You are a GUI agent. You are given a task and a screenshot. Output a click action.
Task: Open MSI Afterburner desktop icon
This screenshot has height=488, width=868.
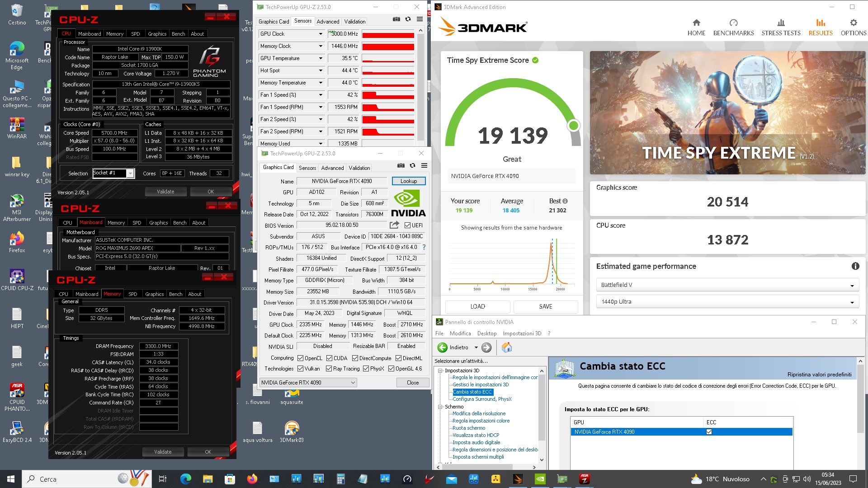coord(17,207)
